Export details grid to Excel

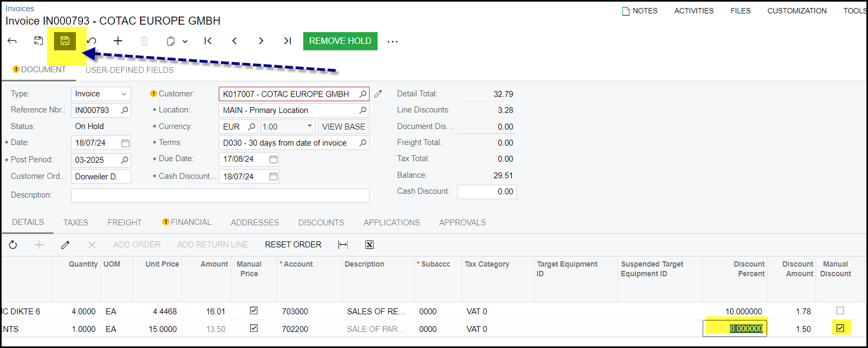click(x=370, y=245)
